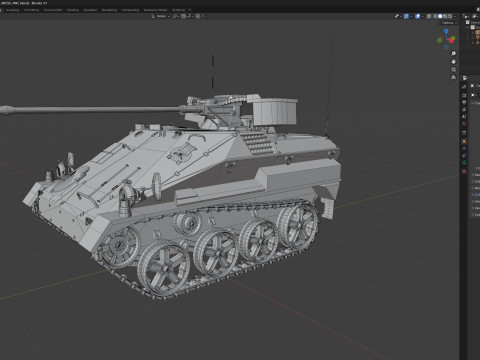The width and height of the screenshot is (480, 360).
Task: Toggle perspective/orthographic view button
Action: [453, 77]
